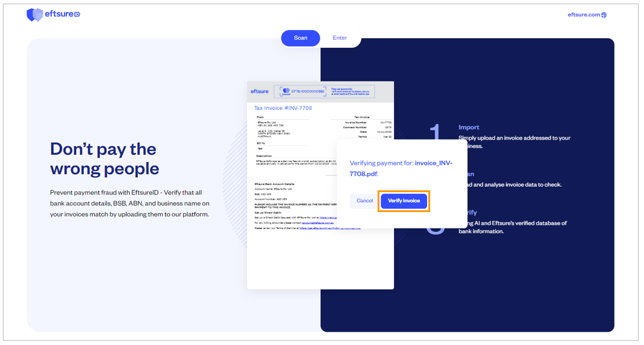Click the Tax Invoice #INV-7708 heading
644x345 pixels.
click(x=283, y=108)
